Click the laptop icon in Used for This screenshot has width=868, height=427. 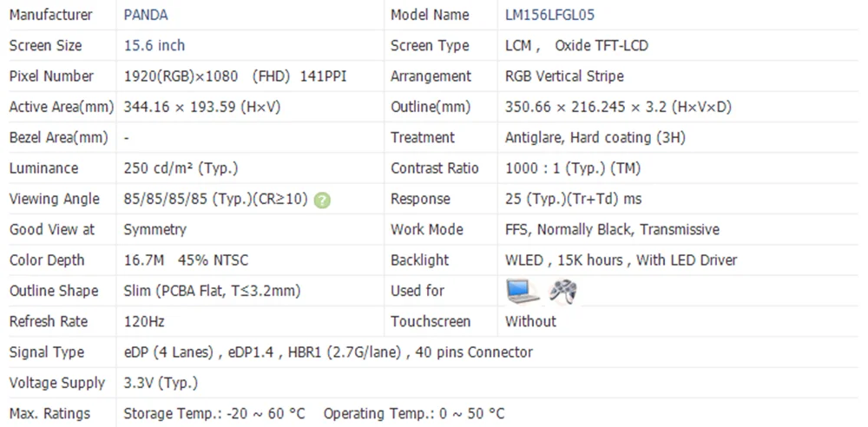coord(523,291)
